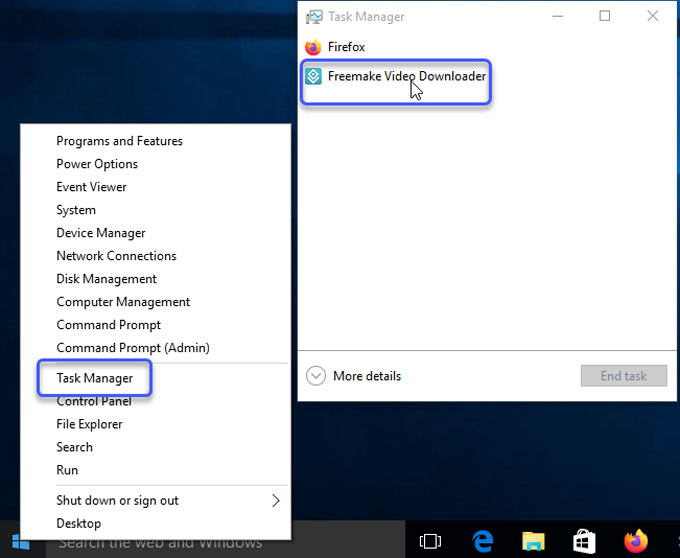Click the Windows Start button

tap(20, 542)
